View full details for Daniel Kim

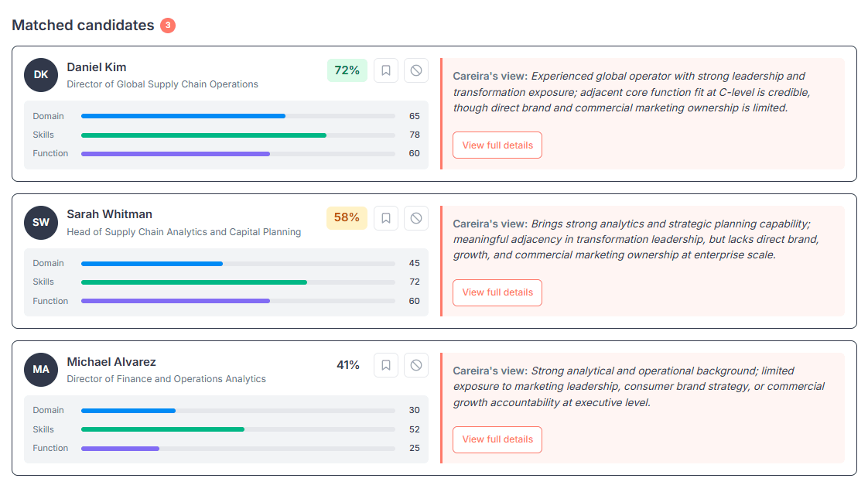[x=497, y=145]
